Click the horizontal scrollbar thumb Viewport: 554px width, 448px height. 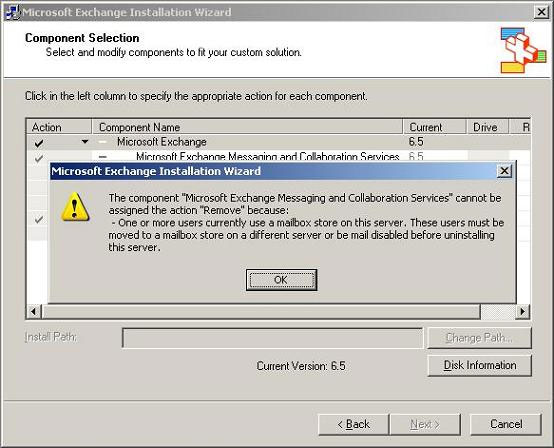pos(261,311)
